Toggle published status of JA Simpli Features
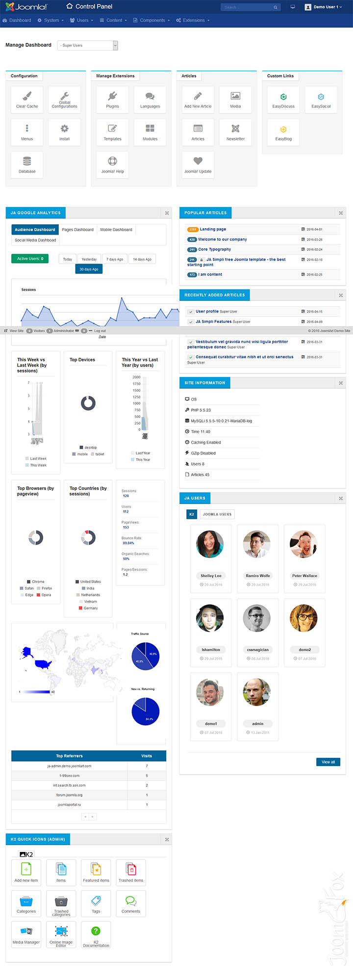This screenshot has width=353, height=980. coord(191,322)
